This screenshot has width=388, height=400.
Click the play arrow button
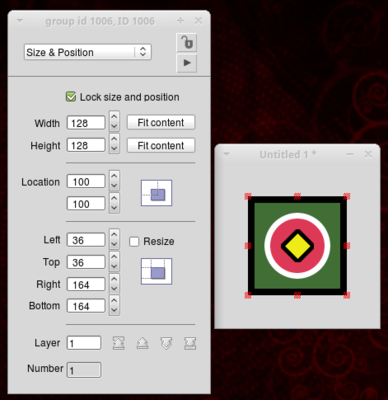186,63
